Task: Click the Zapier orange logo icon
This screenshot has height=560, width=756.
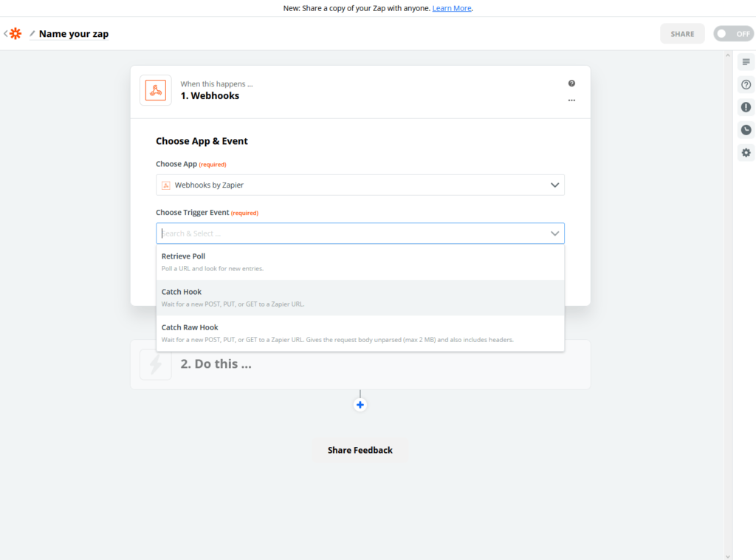Action: [16, 34]
